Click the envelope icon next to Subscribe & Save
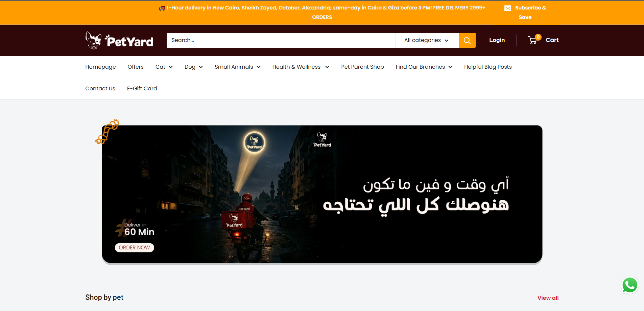The image size is (644, 311). pyautogui.click(x=507, y=7)
